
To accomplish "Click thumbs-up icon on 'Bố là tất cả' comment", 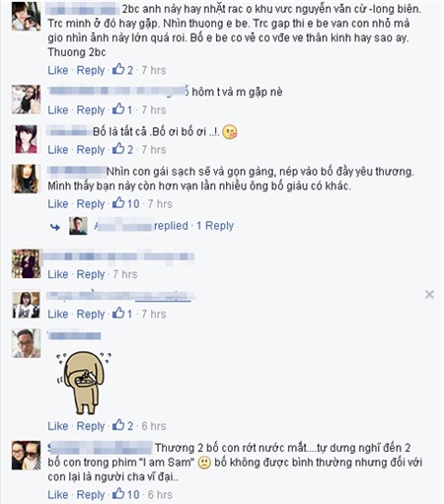I will click(118, 149).
